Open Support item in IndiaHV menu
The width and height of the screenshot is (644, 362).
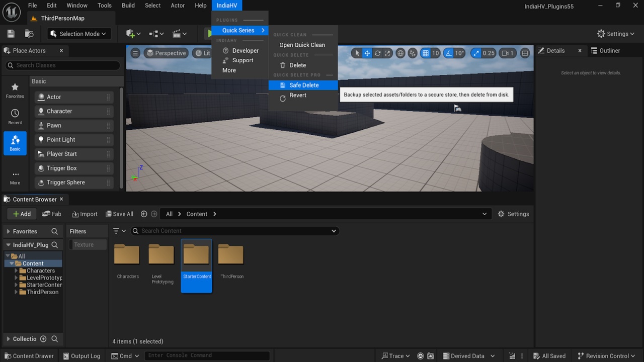pos(240,60)
